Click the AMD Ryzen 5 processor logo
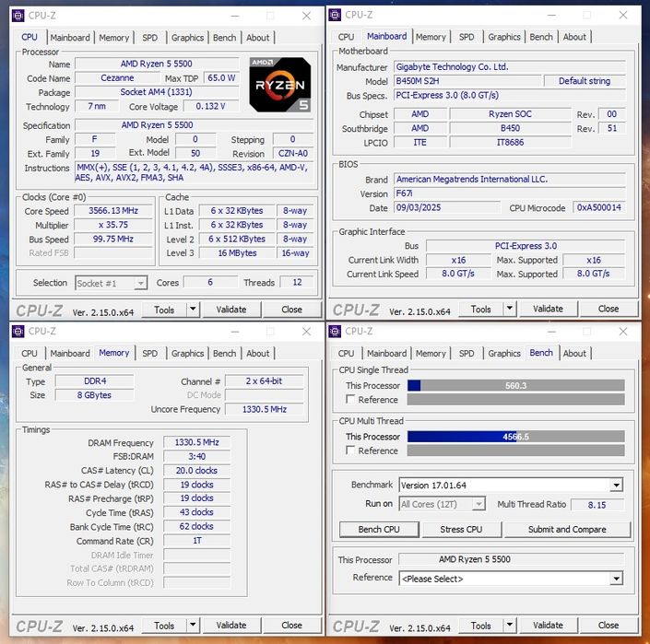The width and height of the screenshot is (650, 644). (279, 85)
